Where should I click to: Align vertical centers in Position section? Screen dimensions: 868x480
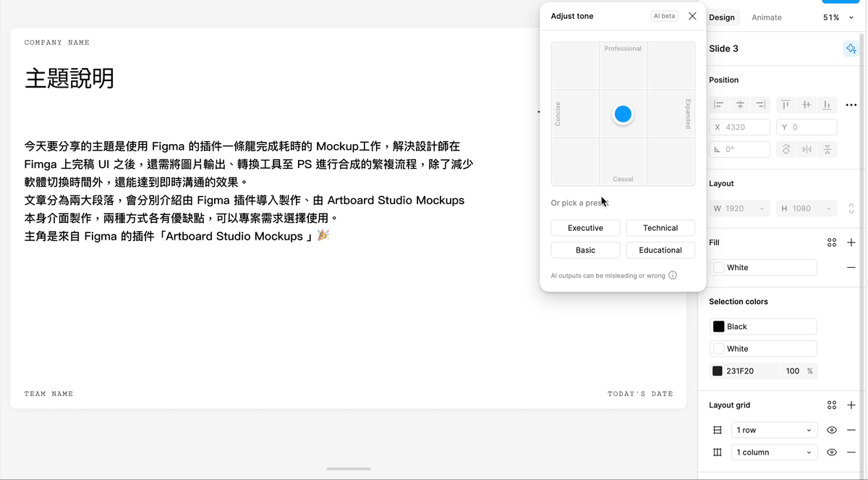click(x=807, y=105)
